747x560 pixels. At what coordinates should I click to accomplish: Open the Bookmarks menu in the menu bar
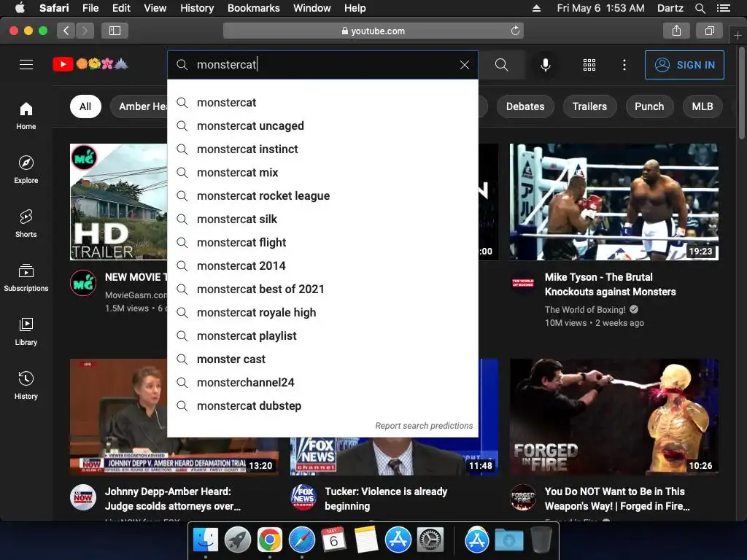click(253, 8)
